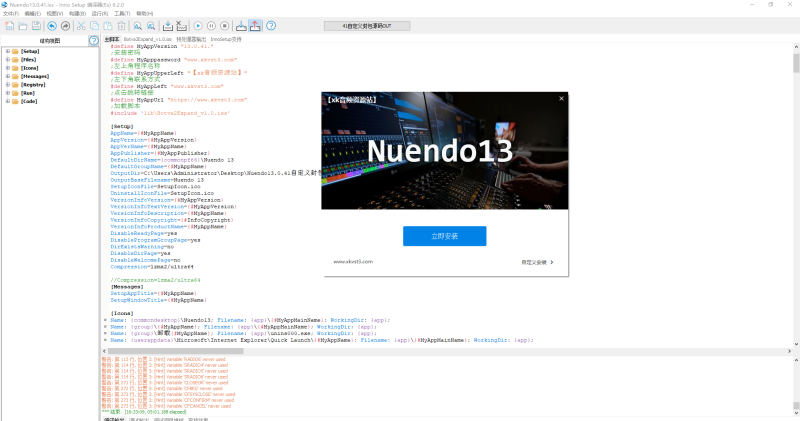Stop compilation with the crossed tray icon

tap(181, 26)
